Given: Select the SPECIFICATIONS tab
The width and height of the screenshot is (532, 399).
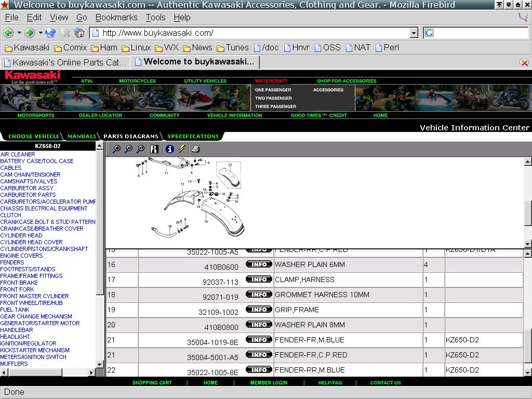Looking at the screenshot, I should coord(193,136).
